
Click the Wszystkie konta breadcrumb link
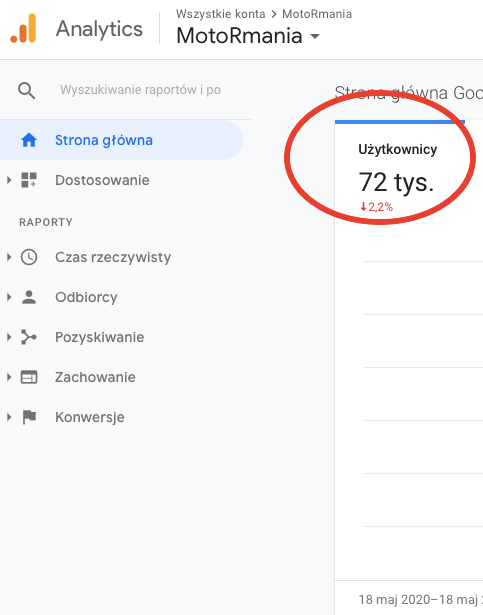pos(221,14)
